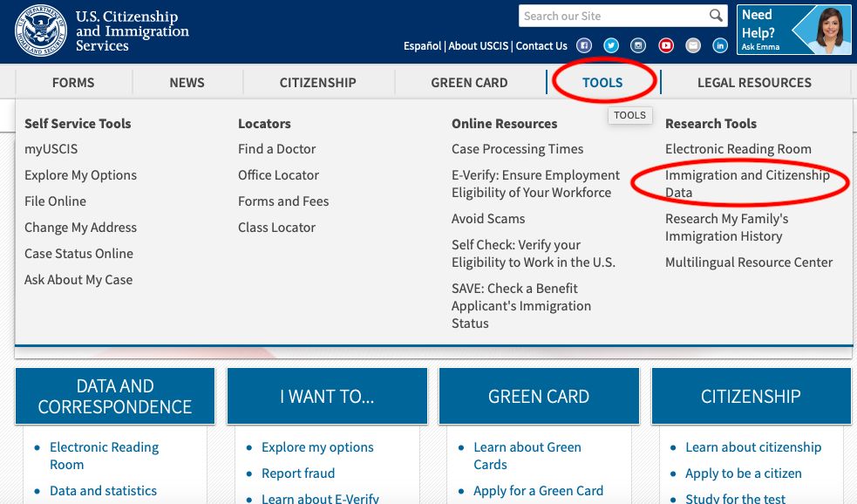Open the GREEN CARD nav menu
This screenshot has width=857, height=504.
tap(469, 83)
